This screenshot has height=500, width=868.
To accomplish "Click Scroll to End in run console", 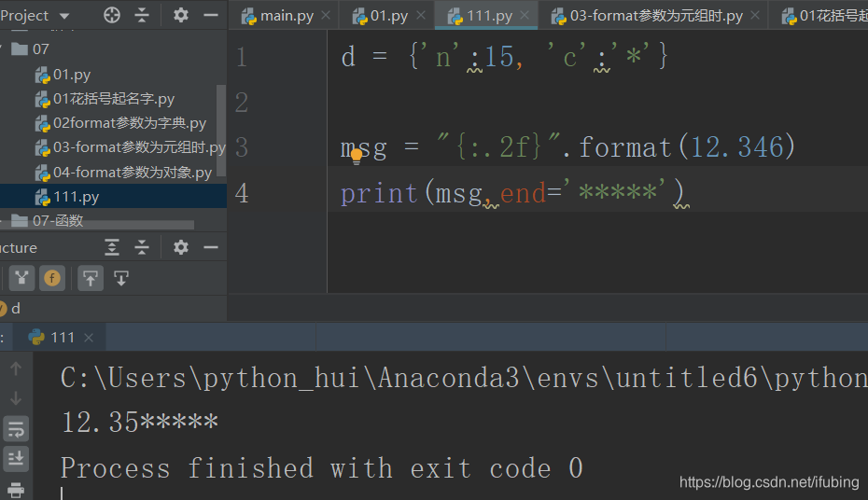I will click(16, 459).
